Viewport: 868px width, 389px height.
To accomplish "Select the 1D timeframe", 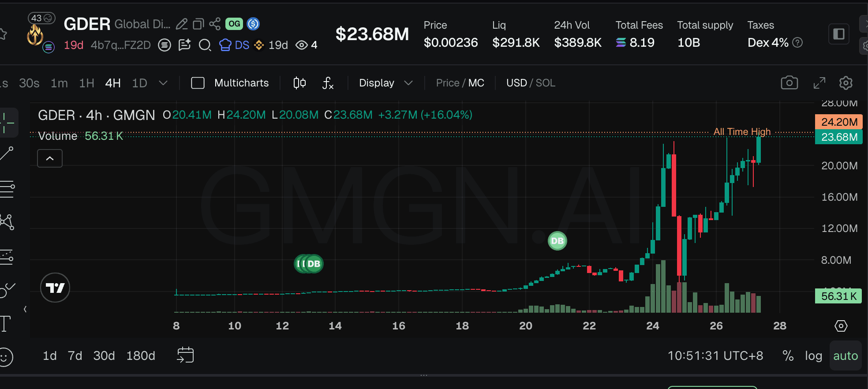I will pos(139,83).
